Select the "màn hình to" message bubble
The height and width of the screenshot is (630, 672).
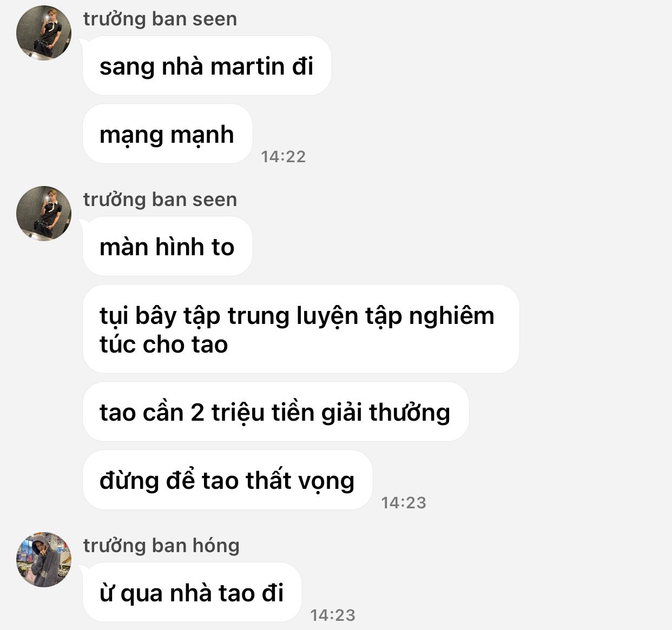point(167,247)
